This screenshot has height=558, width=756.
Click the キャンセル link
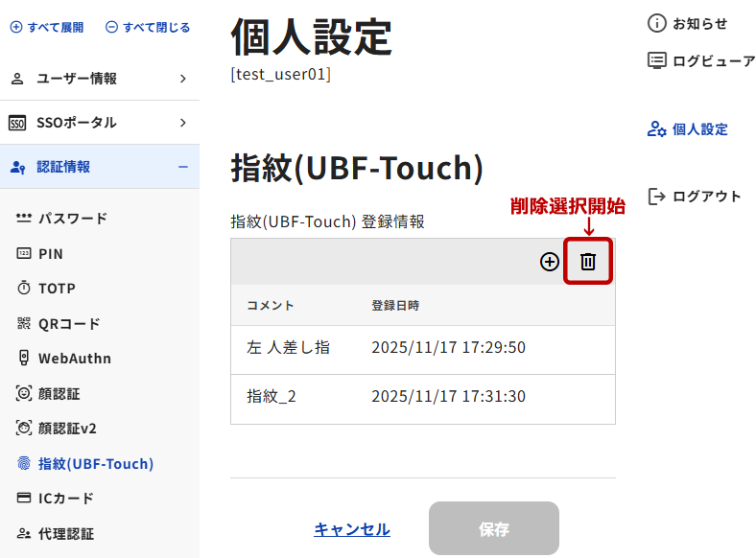[352, 529]
